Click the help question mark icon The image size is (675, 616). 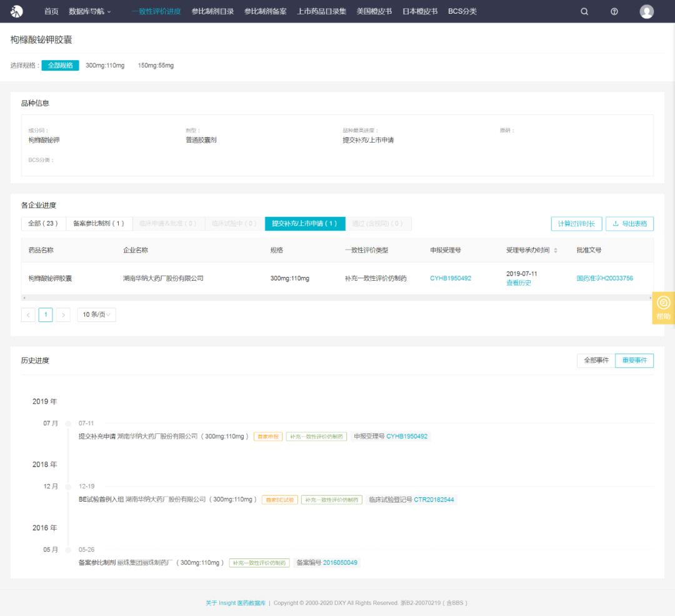point(614,12)
